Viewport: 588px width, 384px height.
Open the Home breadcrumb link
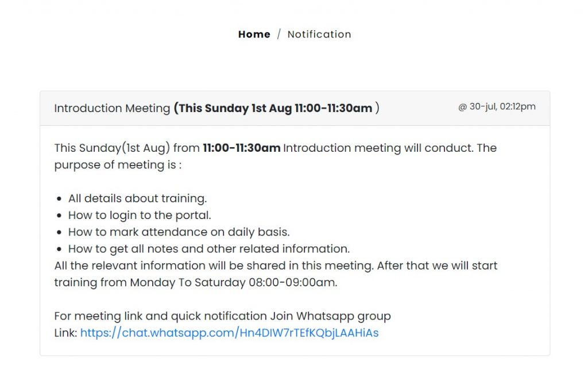(x=254, y=34)
